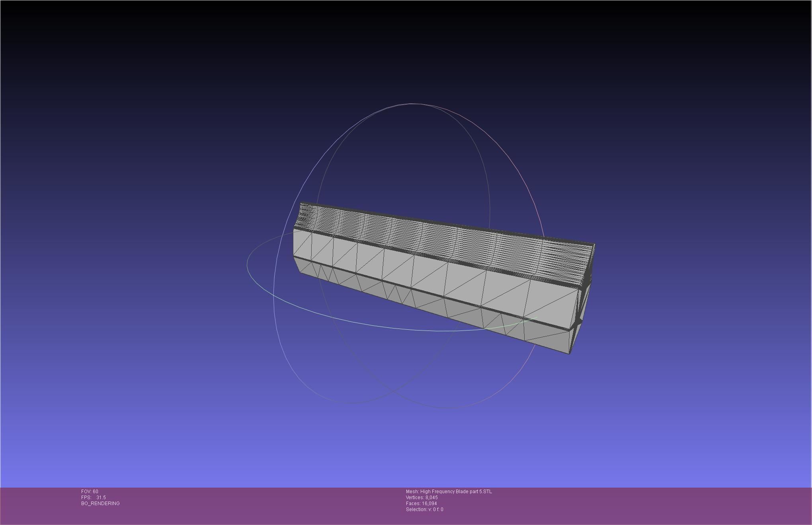Click the Mesh filename label
Viewport: 812px width, 525px height.
click(449, 492)
